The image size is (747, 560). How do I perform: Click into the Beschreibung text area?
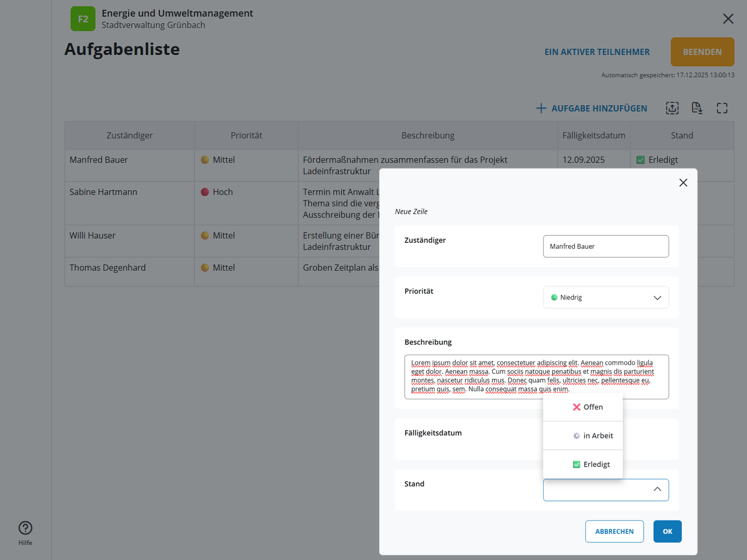536,377
